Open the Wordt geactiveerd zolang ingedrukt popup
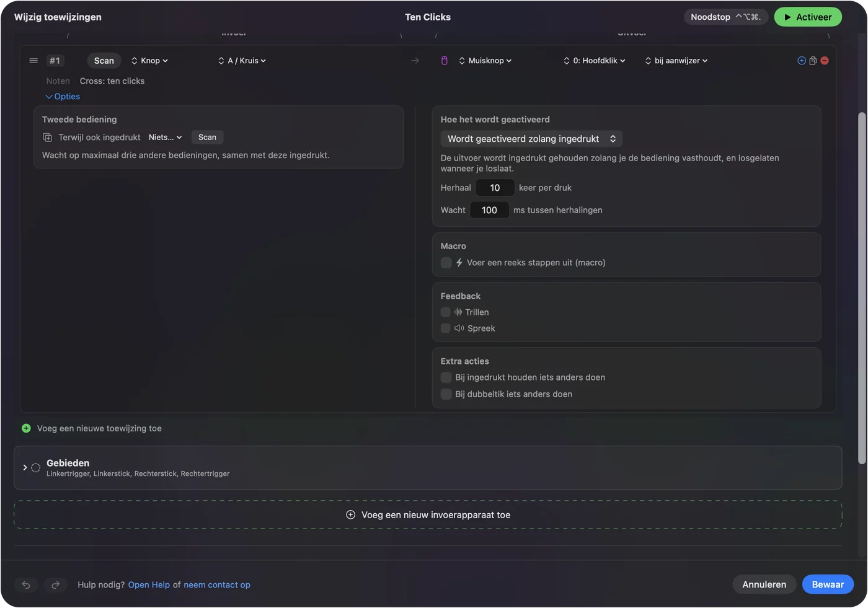868x608 pixels. pyautogui.click(x=531, y=139)
